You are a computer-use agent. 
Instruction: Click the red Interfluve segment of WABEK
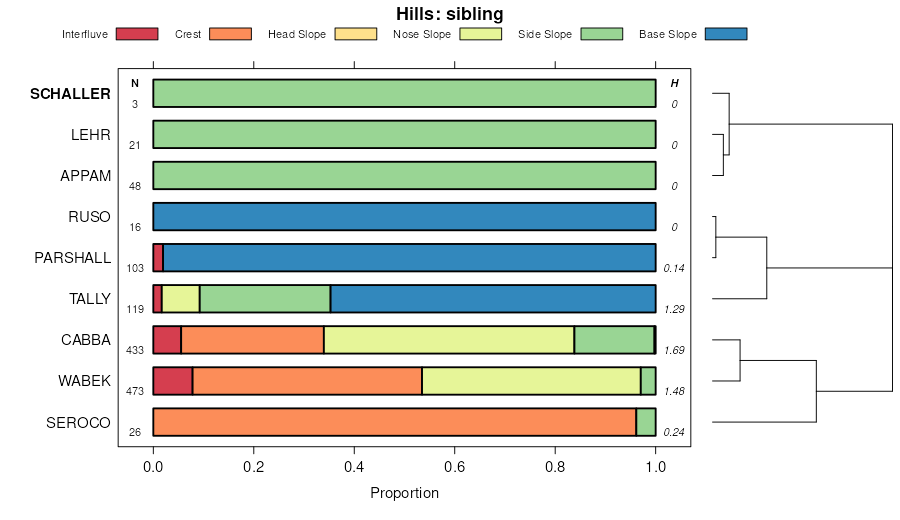[172, 381]
